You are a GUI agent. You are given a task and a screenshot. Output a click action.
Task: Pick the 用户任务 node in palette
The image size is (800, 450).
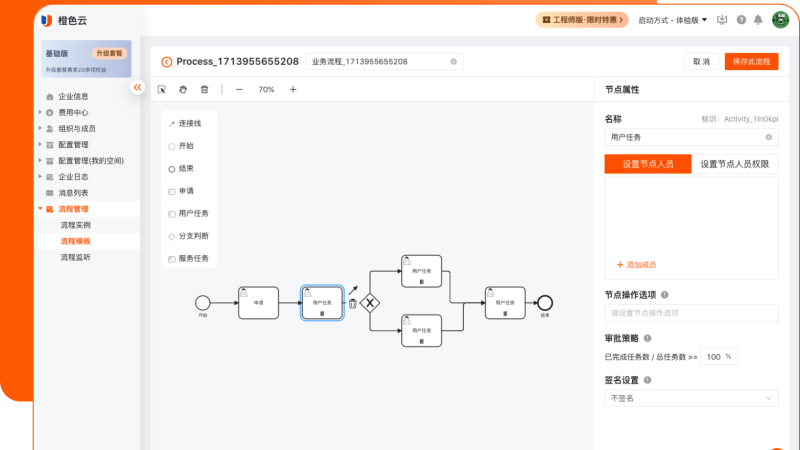click(188, 213)
